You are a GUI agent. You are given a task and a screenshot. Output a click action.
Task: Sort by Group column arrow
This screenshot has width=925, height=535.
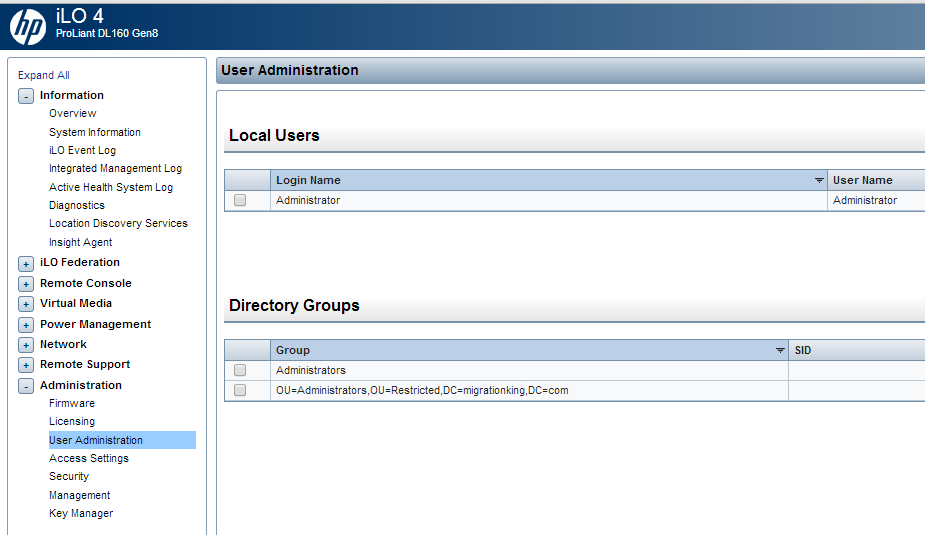click(x=780, y=350)
